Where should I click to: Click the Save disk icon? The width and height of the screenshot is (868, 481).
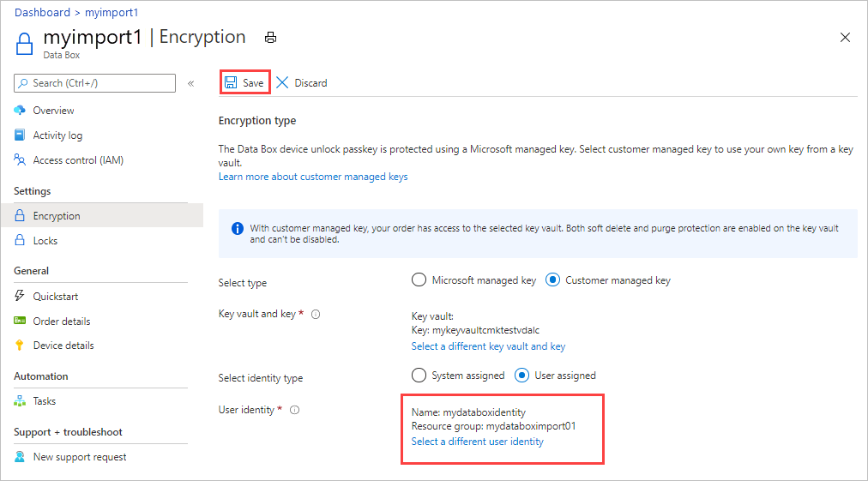coord(231,83)
